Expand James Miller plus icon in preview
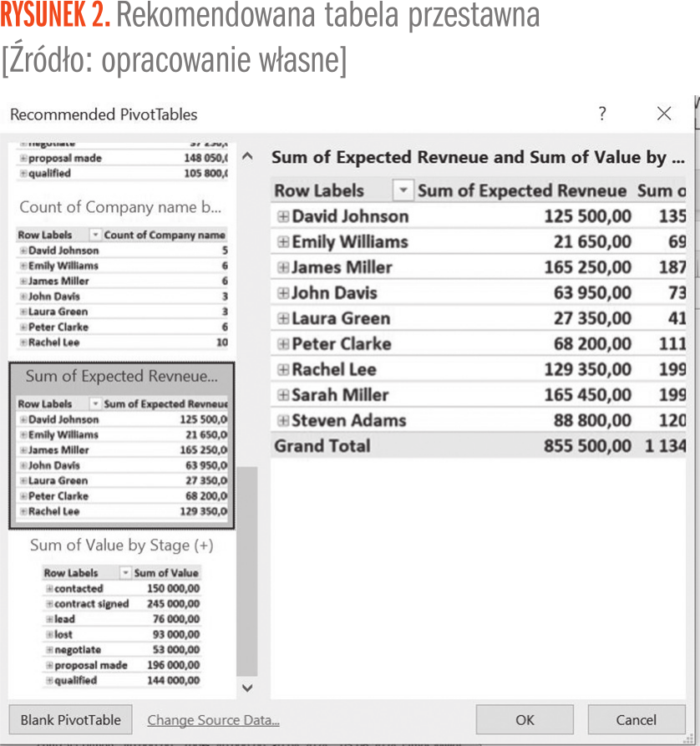 [x=283, y=267]
